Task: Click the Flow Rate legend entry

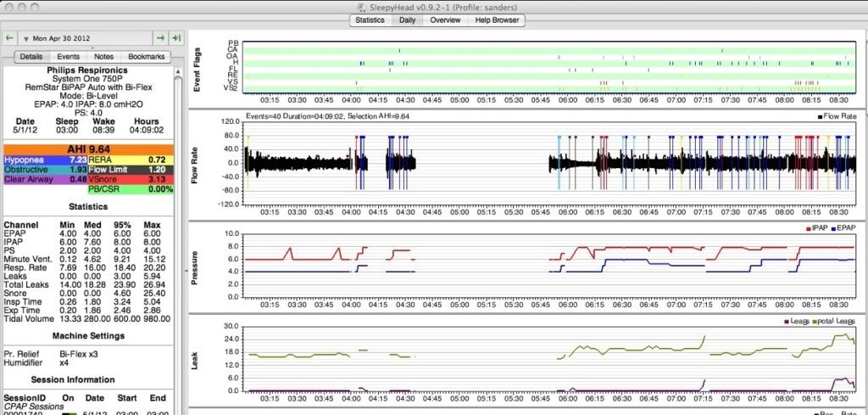Action: 837,116
